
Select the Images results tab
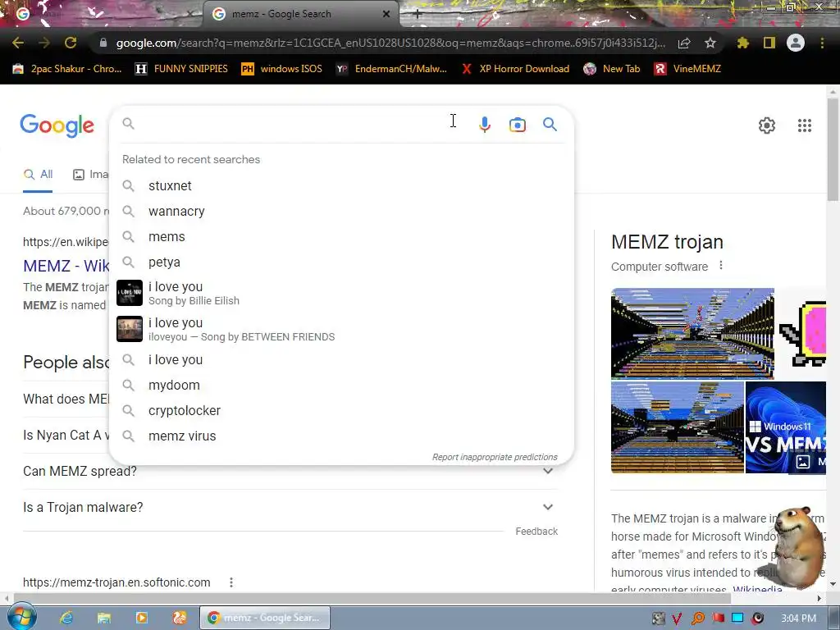(90, 175)
